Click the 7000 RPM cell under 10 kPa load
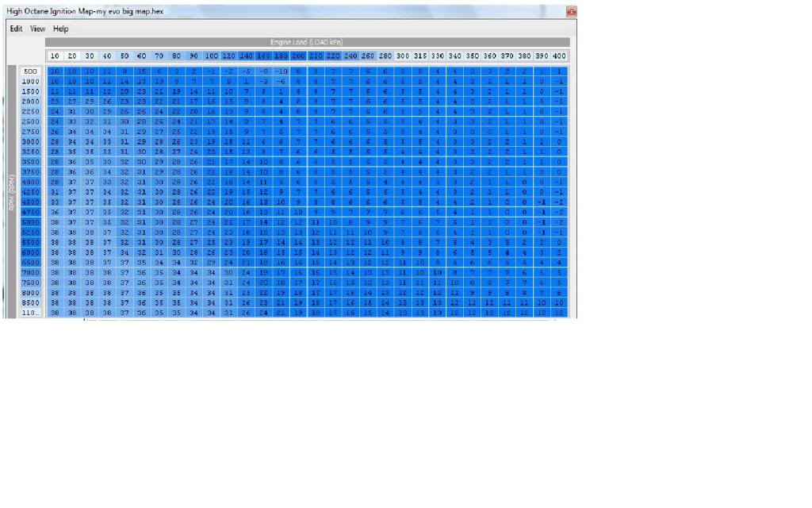812x508 pixels. coord(55,273)
